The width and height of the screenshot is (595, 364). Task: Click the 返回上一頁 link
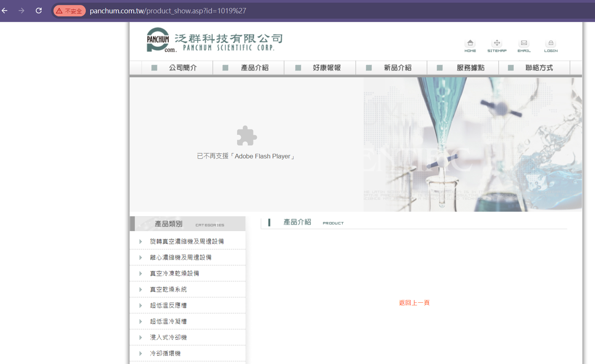(x=414, y=303)
